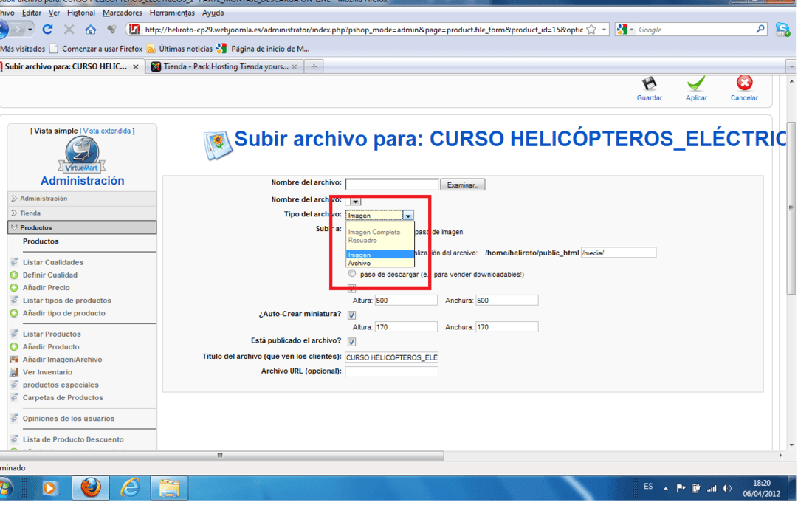This screenshot has width=812, height=508.
Task: Click the VirtueMart shopping cart logo
Action: pyautogui.click(x=82, y=155)
